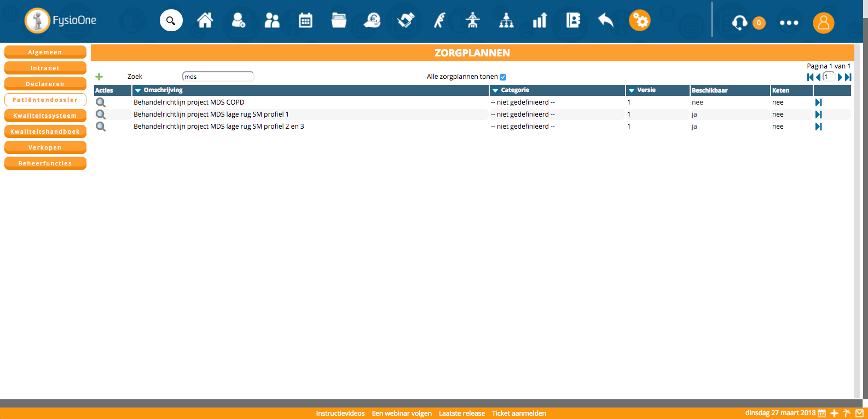The image size is (868, 419).
Task: Click the headset support icon
Action: pos(739,22)
